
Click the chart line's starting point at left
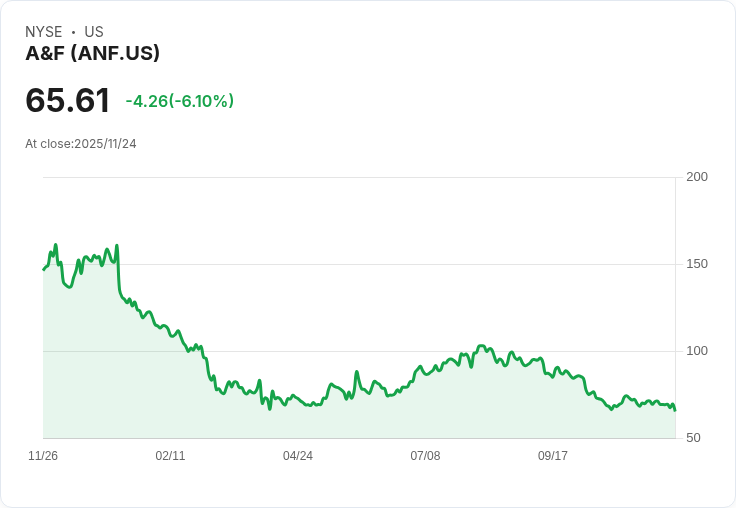point(44,269)
